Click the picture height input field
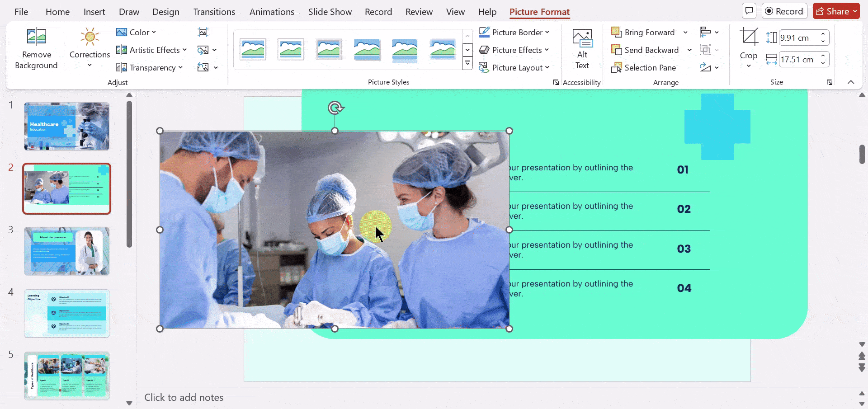This screenshot has width=868, height=409. (799, 38)
